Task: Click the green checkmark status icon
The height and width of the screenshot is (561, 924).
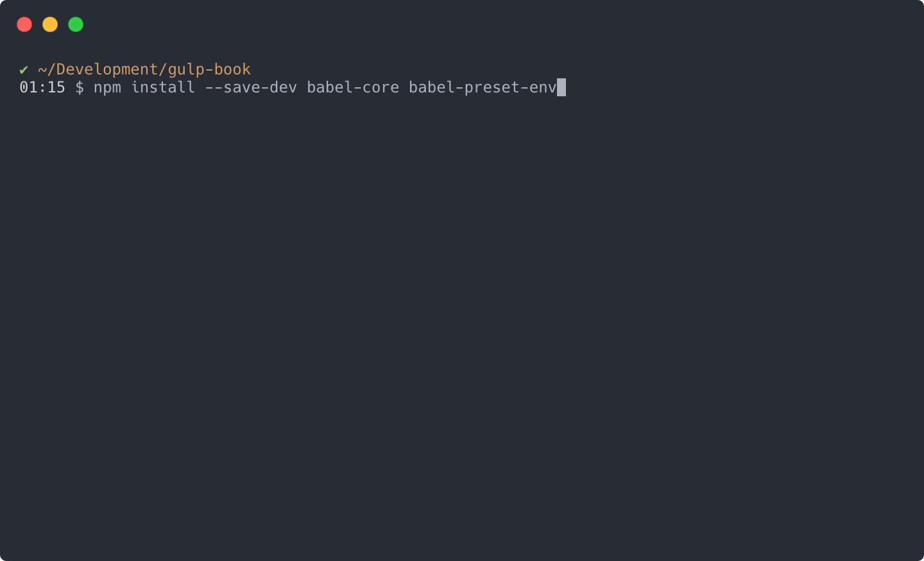Action: pos(24,69)
